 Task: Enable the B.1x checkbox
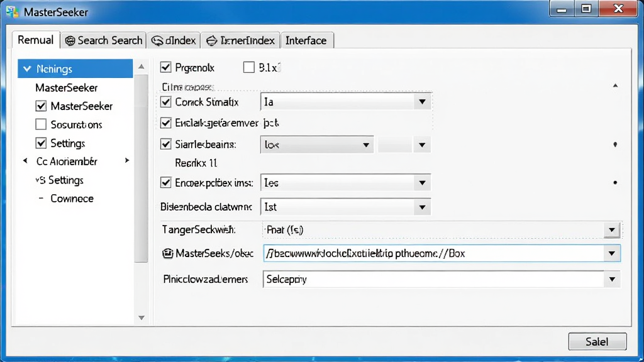point(248,67)
